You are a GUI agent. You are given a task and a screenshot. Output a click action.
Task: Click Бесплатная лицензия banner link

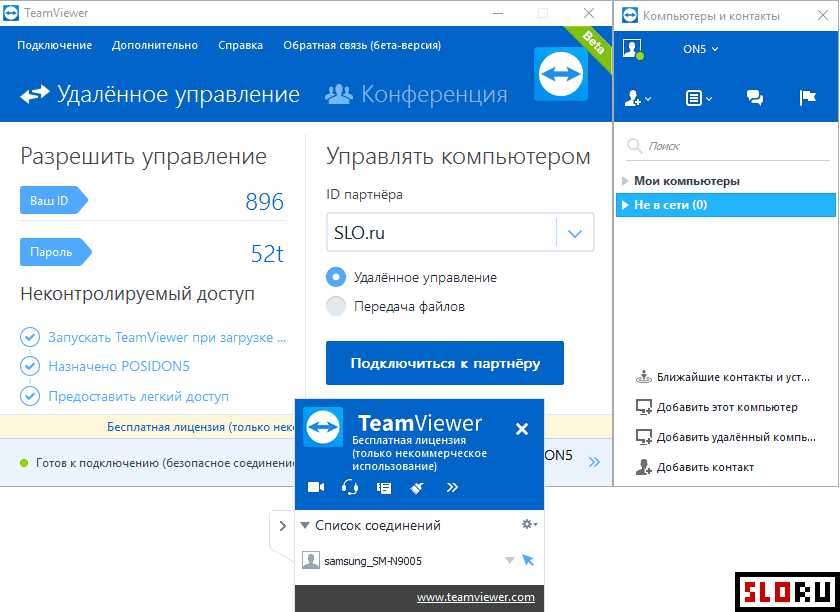[201, 427]
